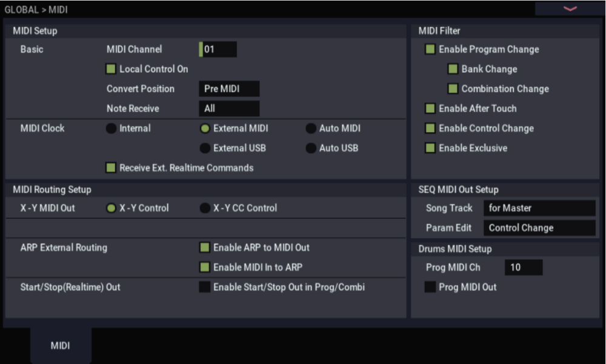Disable Enable After Touch option

pos(430,109)
